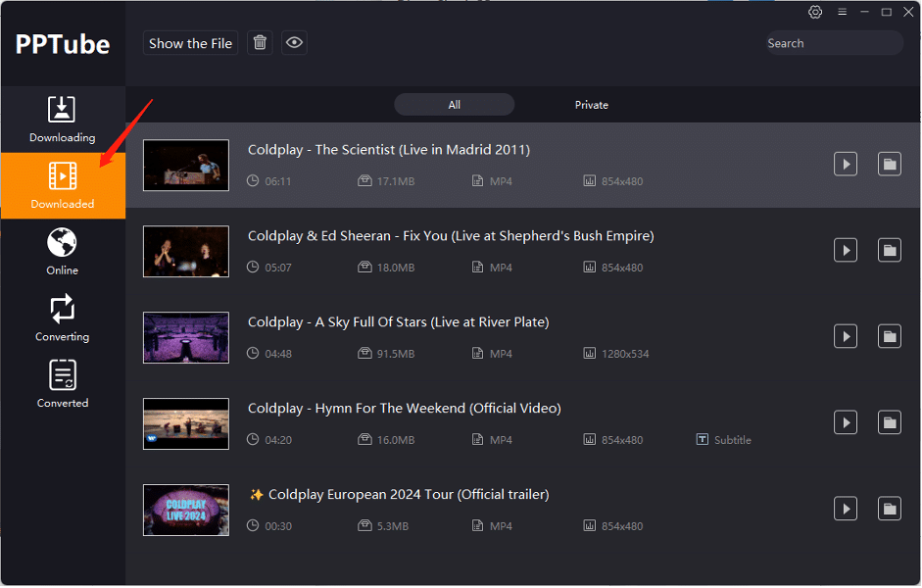Play the Coldplay - The Scientist video

[x=845, y=164]
